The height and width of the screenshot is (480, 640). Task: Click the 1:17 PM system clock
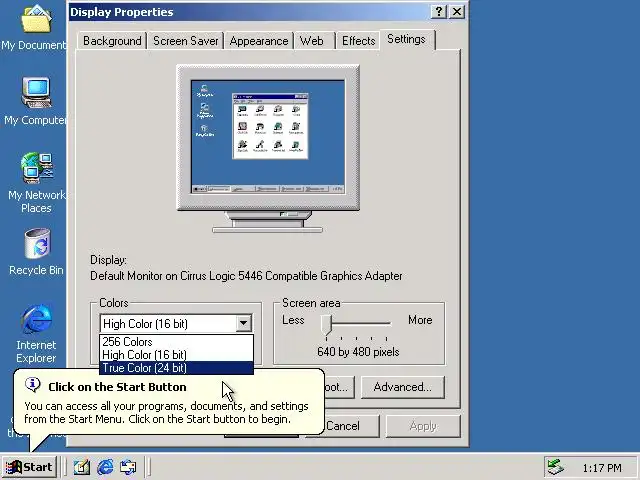[x=602, y=468]
